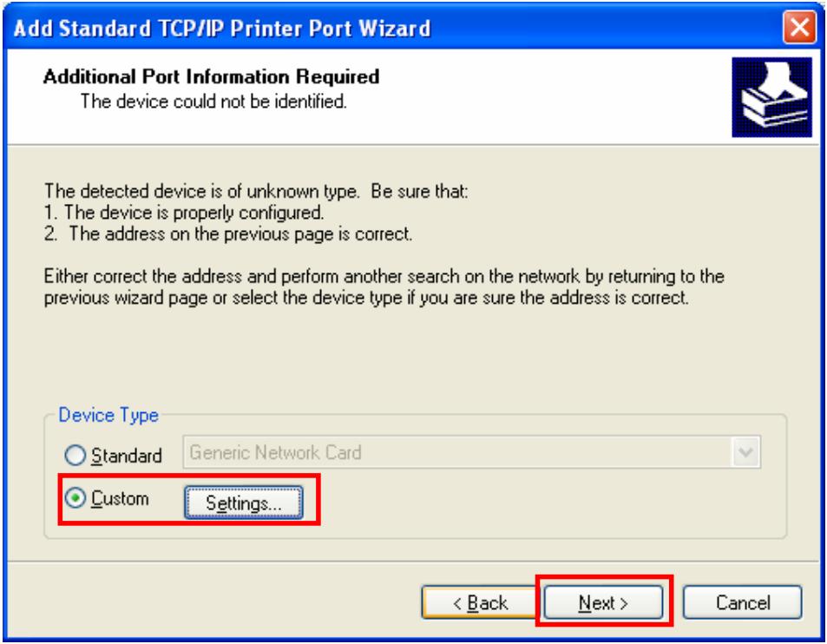
Task: Choose Standard by clicking its text label
Action: tap(127, 455)
